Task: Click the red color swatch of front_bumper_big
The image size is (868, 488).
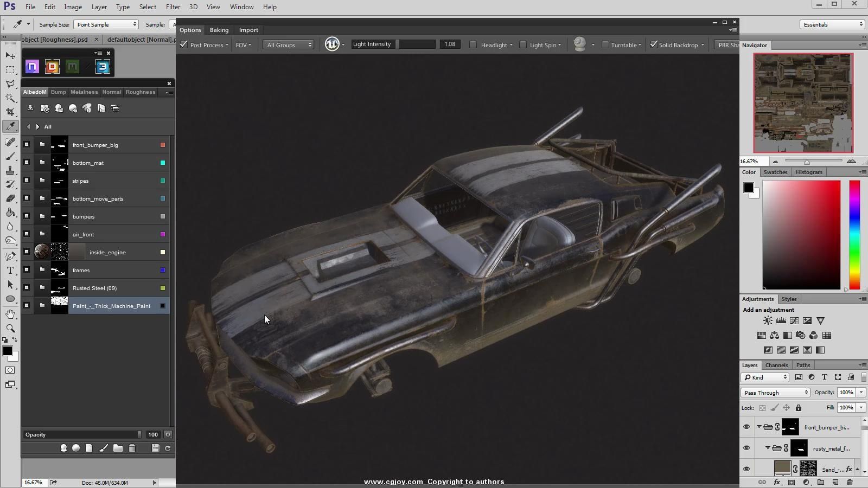Action: 163,145
